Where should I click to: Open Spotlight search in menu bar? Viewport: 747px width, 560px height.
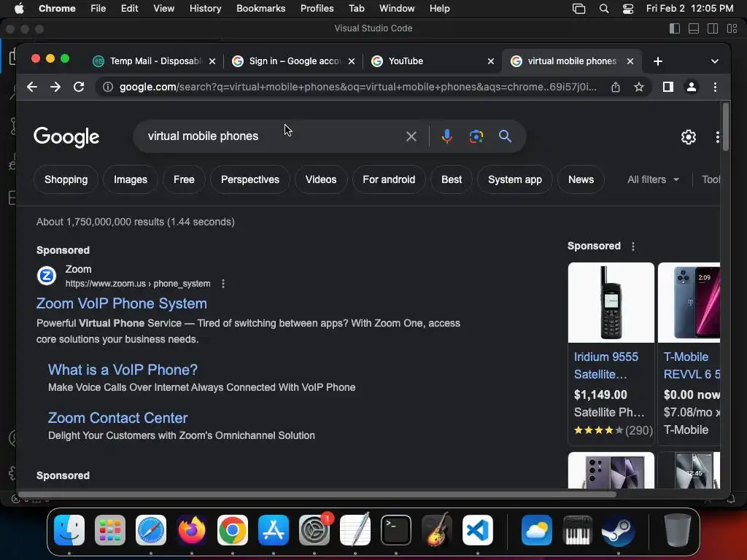click(x=603, y=9)
